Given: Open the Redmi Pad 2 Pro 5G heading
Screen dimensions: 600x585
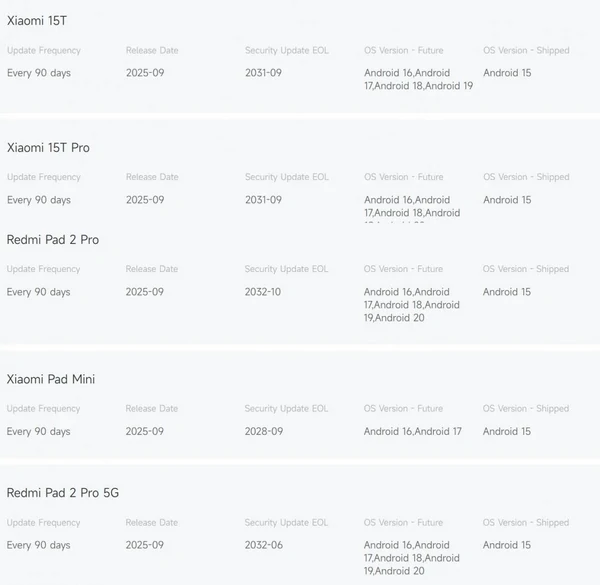Looking at the screenshot, I should point(63,493).
